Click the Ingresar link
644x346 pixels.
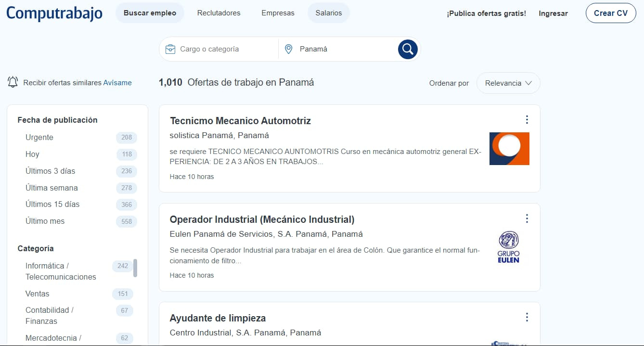553,13
